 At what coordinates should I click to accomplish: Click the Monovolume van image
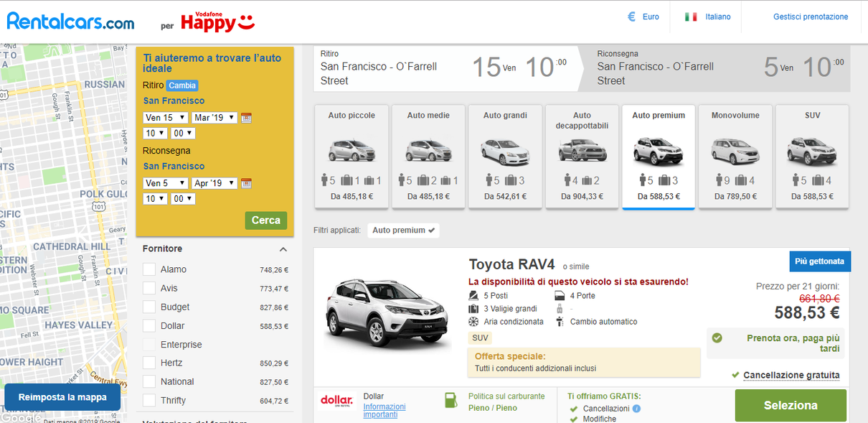point(735,151)
